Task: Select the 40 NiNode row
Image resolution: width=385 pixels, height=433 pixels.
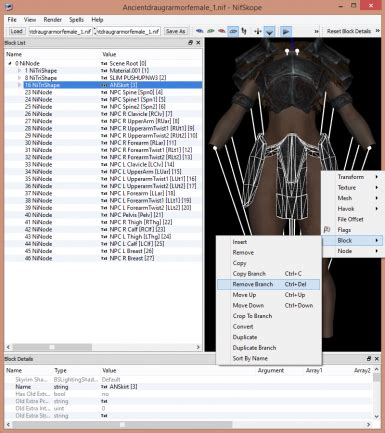Action: point(103,215)
